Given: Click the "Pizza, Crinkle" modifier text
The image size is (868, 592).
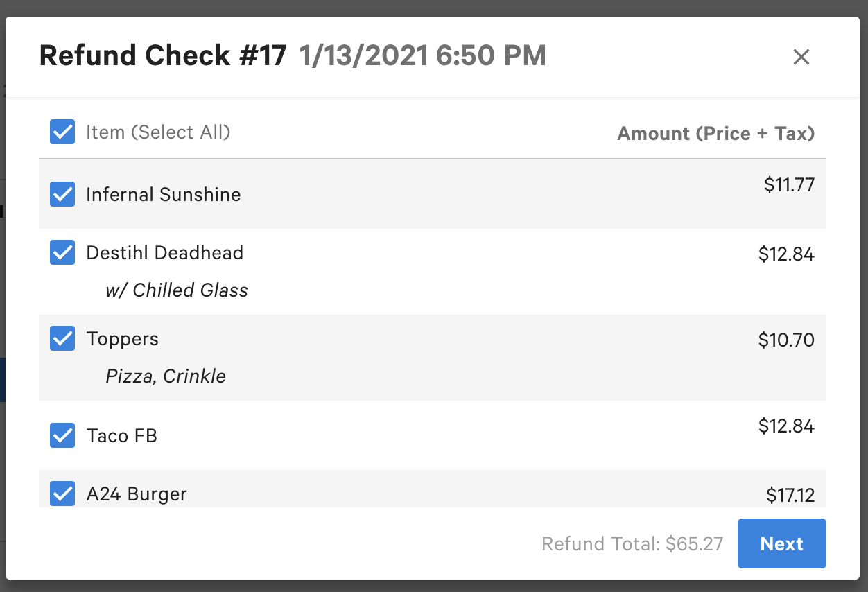Looking at the screenshot, I should click(x=166, y=376).
